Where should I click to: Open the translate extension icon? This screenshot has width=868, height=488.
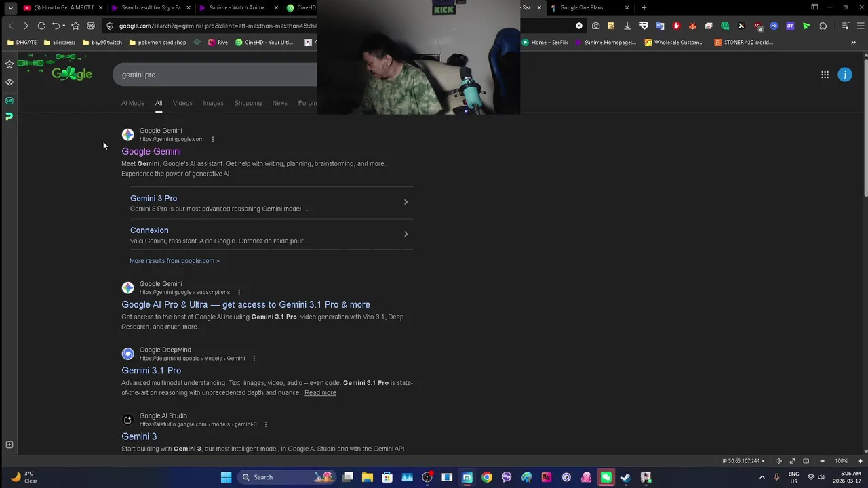coord(660,26)
